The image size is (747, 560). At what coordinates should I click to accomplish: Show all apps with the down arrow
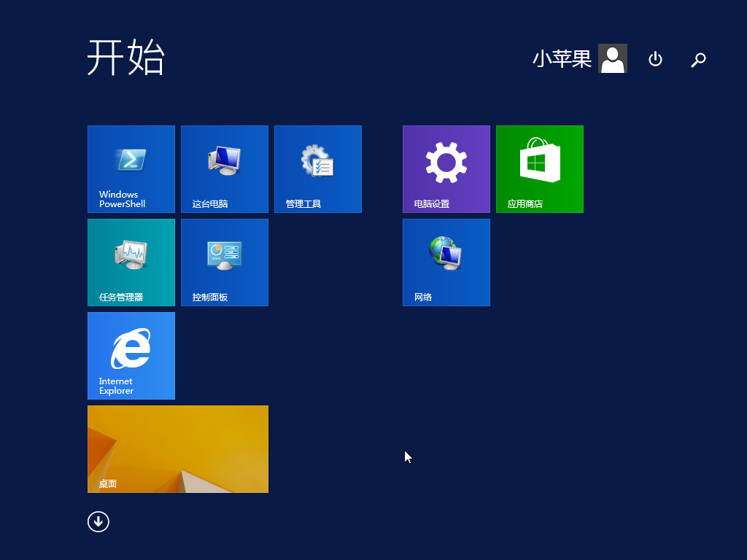[98, 521]
